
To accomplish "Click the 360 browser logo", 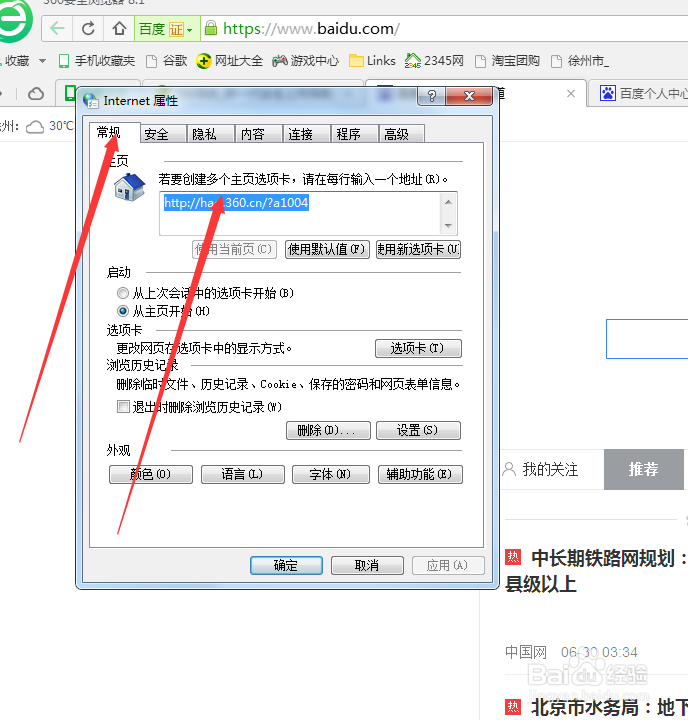I will point(16,21).
